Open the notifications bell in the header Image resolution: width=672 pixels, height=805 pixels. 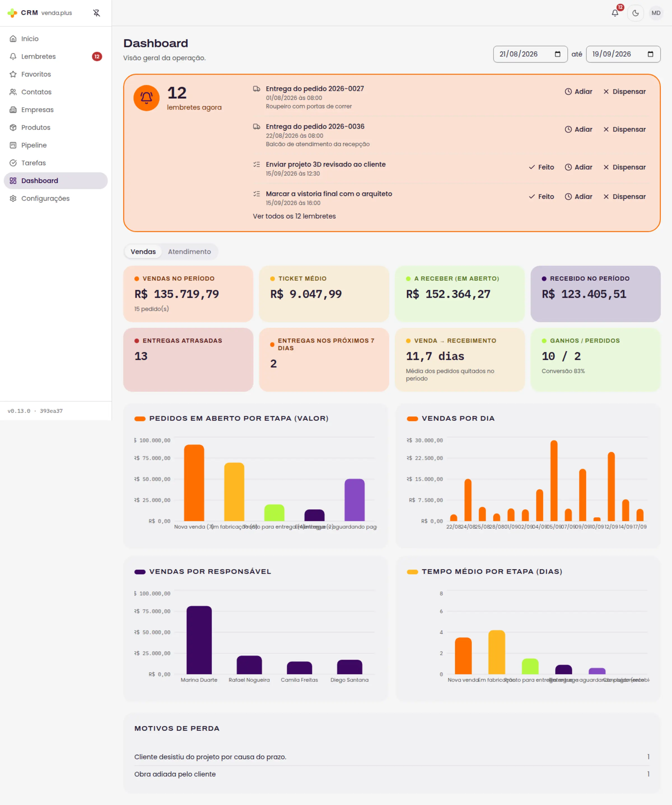615,13
